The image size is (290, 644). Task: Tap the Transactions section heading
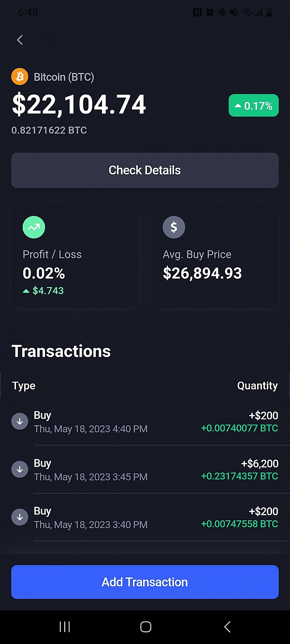point(61,351)
